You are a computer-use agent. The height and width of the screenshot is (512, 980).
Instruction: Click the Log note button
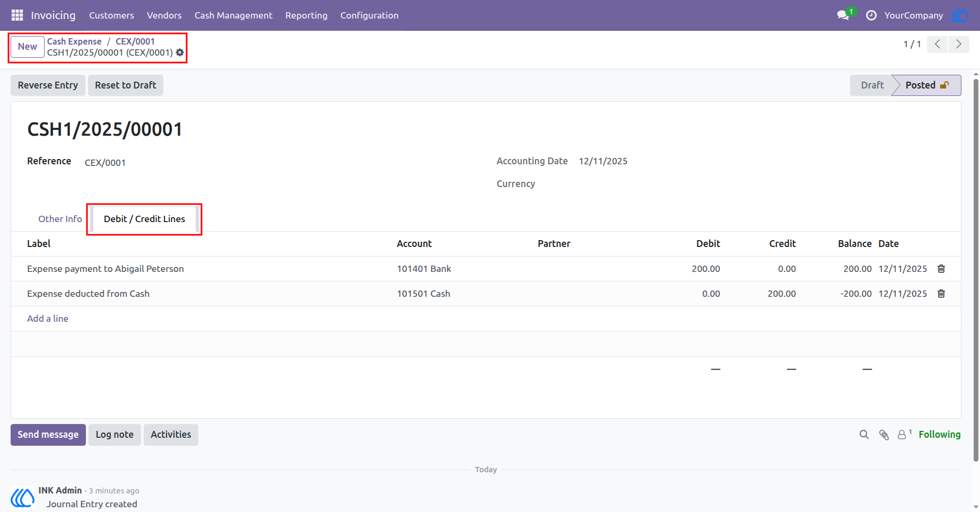(x=115, y=435)
